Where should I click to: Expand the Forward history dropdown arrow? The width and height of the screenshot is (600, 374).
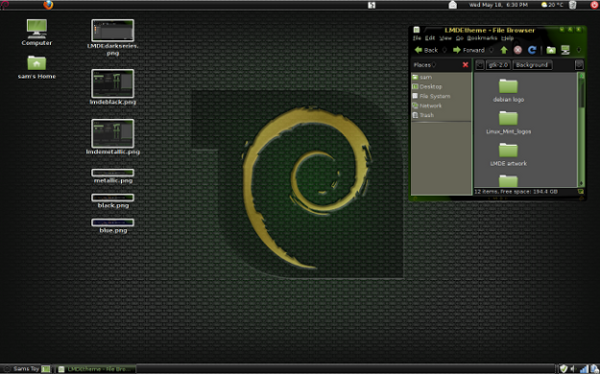491,50
